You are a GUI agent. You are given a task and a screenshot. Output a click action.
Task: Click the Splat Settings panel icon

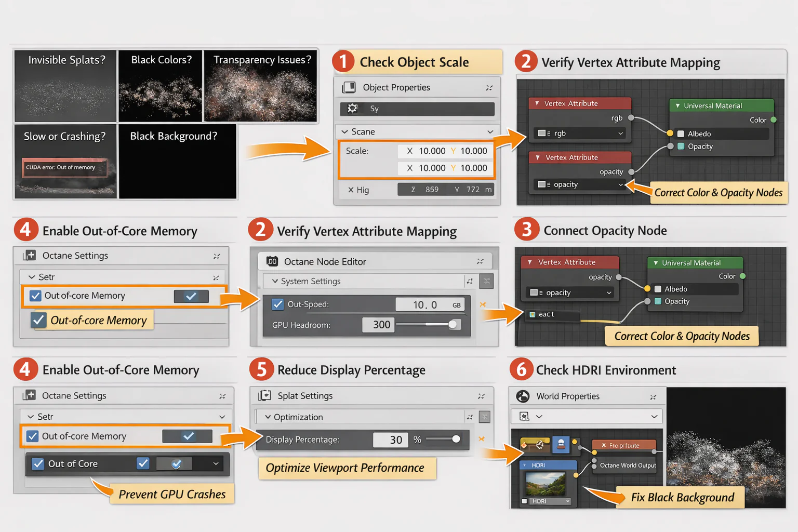point(265,395)
